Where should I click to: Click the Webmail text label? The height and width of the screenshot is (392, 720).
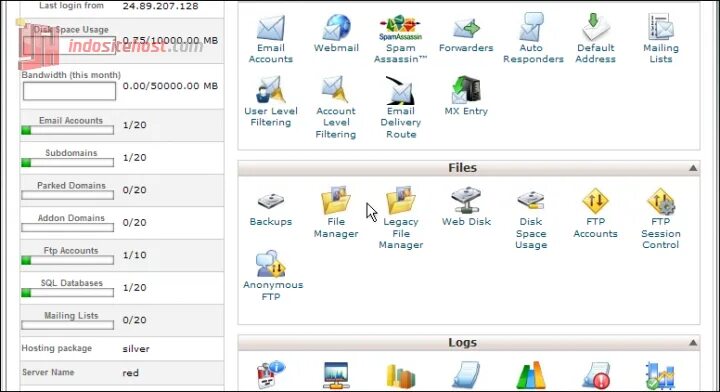click(x=336, y=48)
